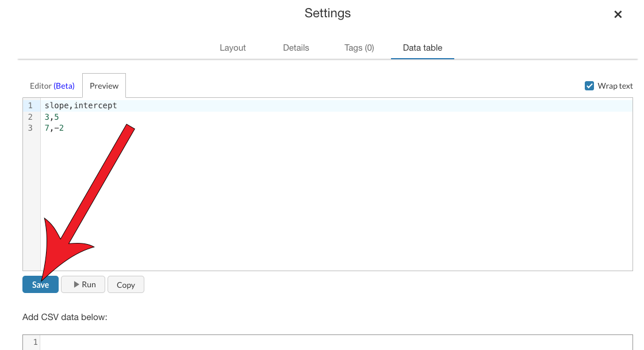This screenshot has height=350, width=644.
Task: Open the Details tab
Action: [x=296, y=48]
